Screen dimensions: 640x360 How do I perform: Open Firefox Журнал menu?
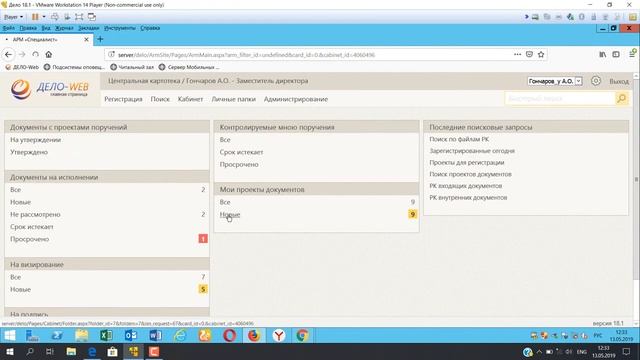(64, 28)
